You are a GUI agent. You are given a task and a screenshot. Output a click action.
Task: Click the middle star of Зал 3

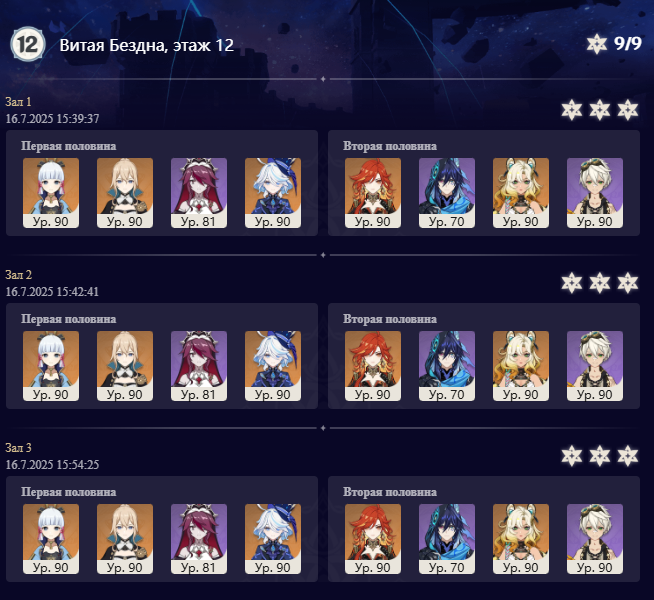(x=600, y=456)
